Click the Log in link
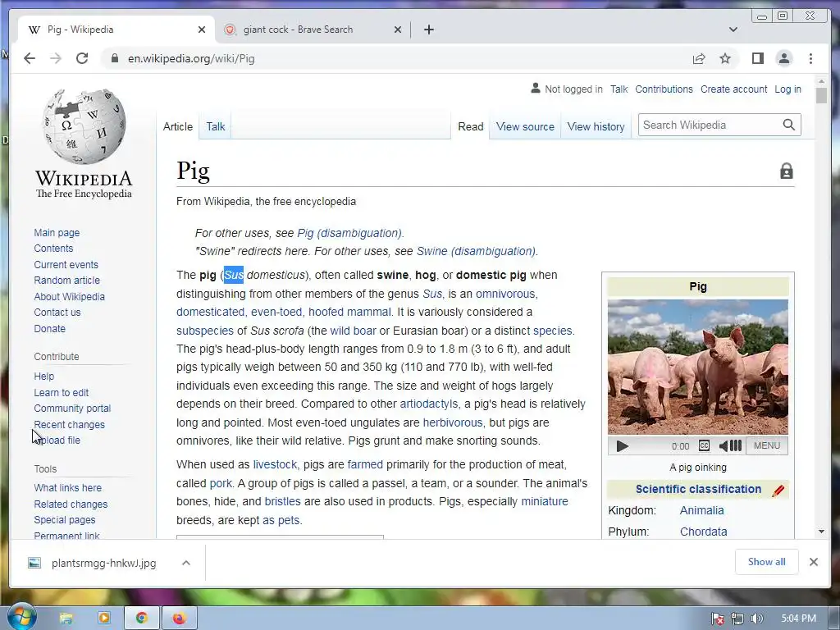The width and height of the screenshot is (840, 630). click(787, 89)
